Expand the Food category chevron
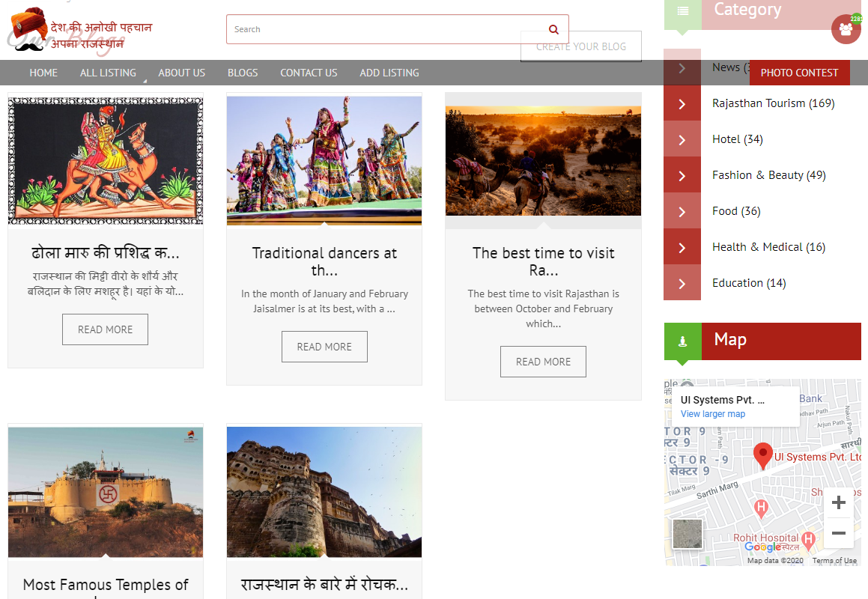Viewport: 868px width, 599px height. (x=682, y=211)
